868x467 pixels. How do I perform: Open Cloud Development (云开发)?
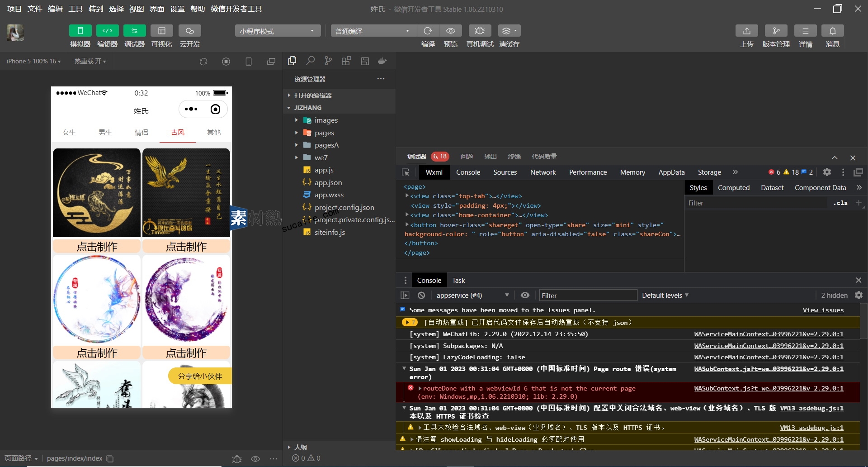pos(190,31)
